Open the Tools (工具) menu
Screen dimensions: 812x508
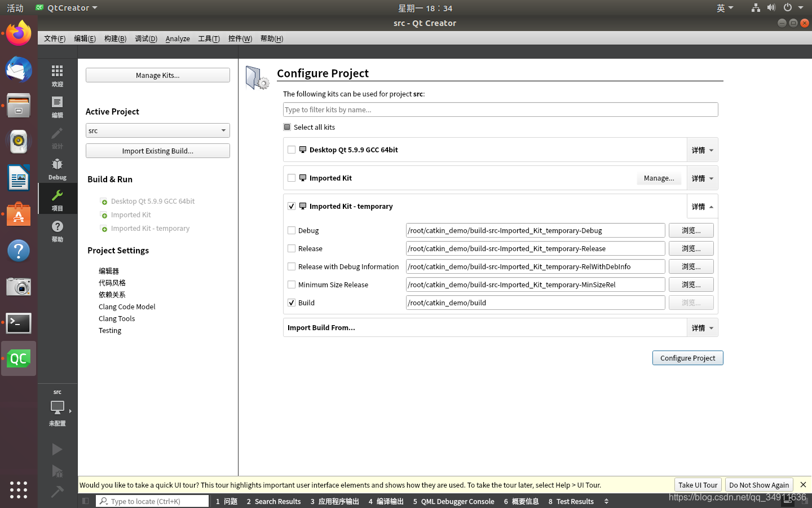point(209,38)
